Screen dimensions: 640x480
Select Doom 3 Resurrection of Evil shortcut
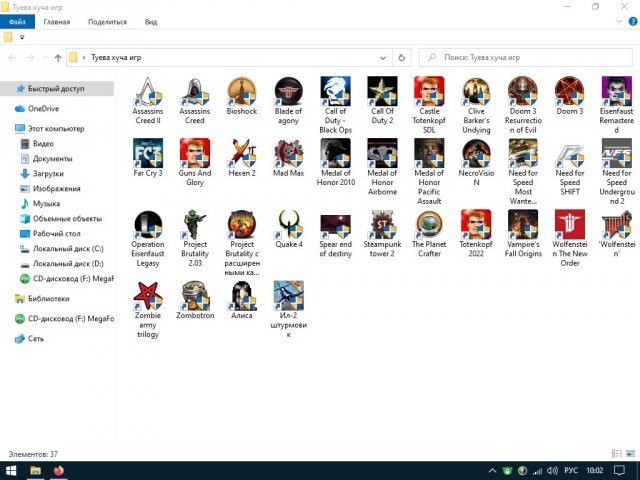point(523,105)
